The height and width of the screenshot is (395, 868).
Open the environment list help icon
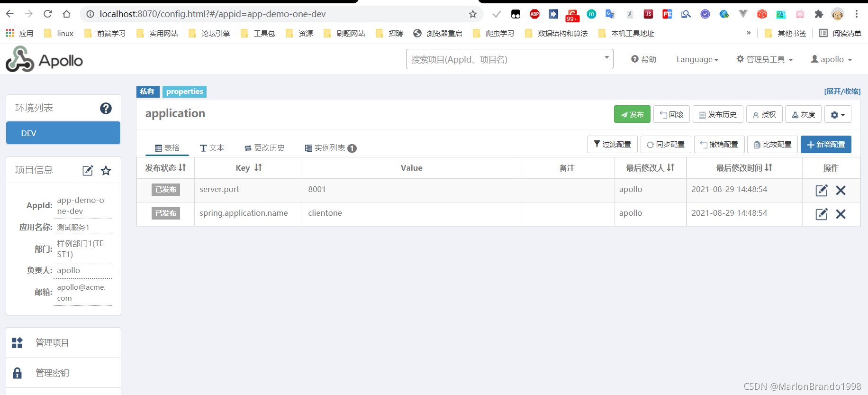coord(106,109)
